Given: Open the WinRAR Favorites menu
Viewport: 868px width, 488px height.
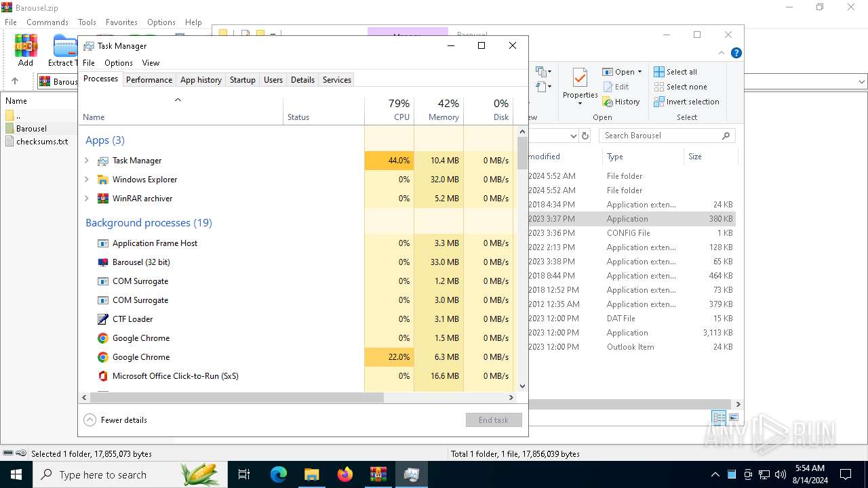Looking at the screenshot, I should 121,22.
